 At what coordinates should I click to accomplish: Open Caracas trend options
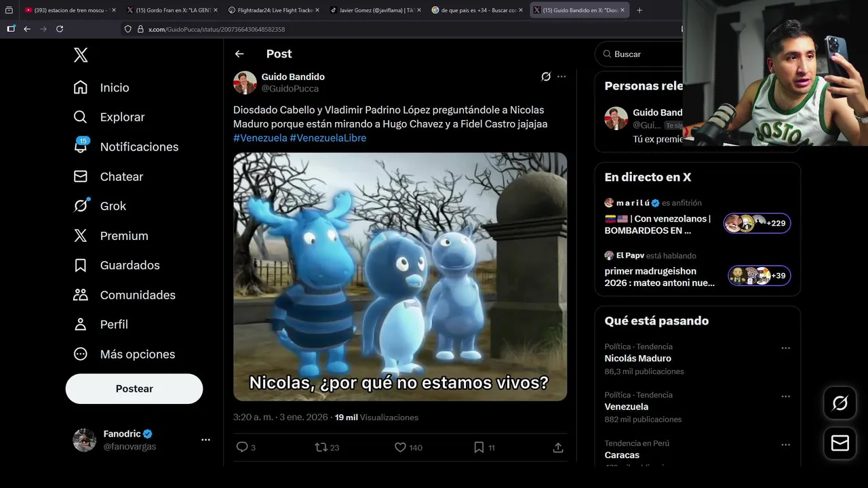tap(785, 445)
